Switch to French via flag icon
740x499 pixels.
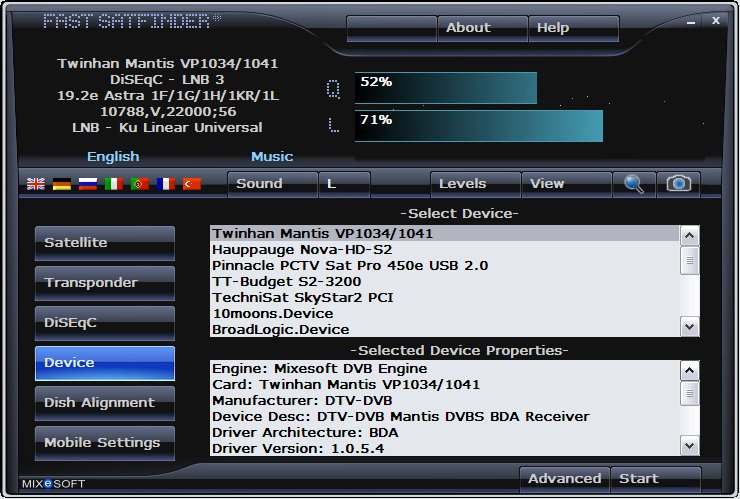[166, 184]
